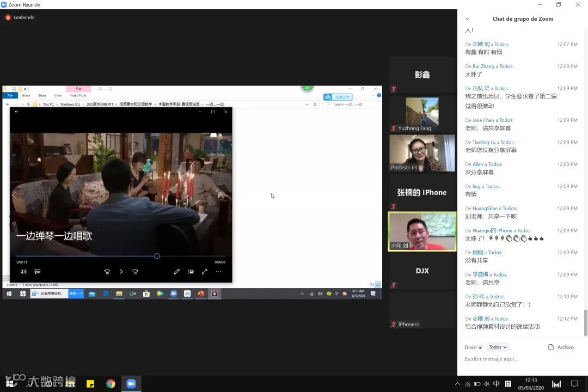Open the Share tab in shared Explorer
Viewport: 588px width, 392px height.
[42, 95]
